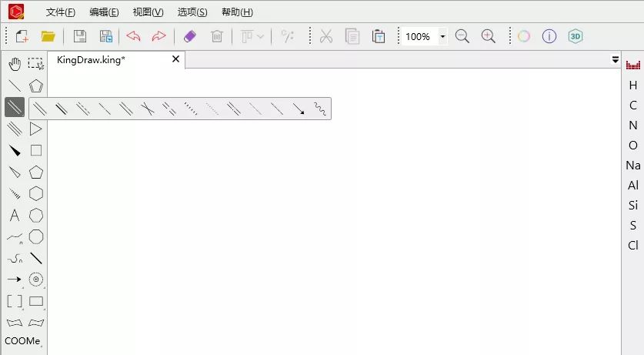
Task: Click the copy icon
Action: [x=352, y=36]
